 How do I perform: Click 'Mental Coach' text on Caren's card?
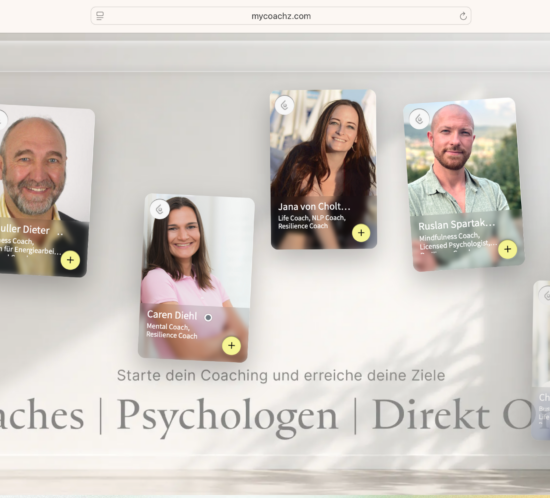pos(168,327)
